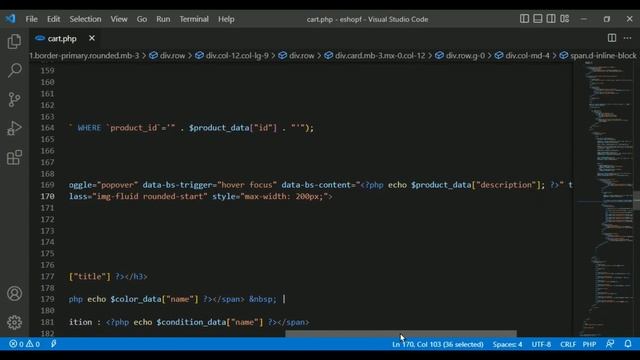Image resolution: width=640 pixels, height=360 pixels.
Task: Open notifications bell icon
Action: 628,344
